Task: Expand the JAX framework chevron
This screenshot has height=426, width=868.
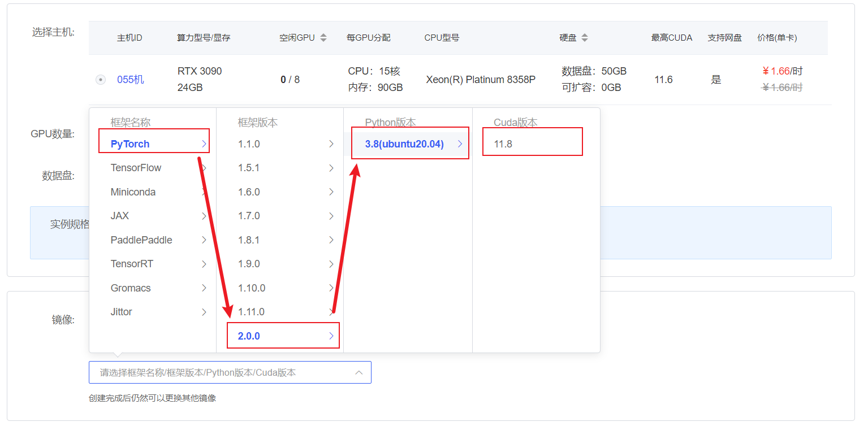Action: (x=204, y=216)
